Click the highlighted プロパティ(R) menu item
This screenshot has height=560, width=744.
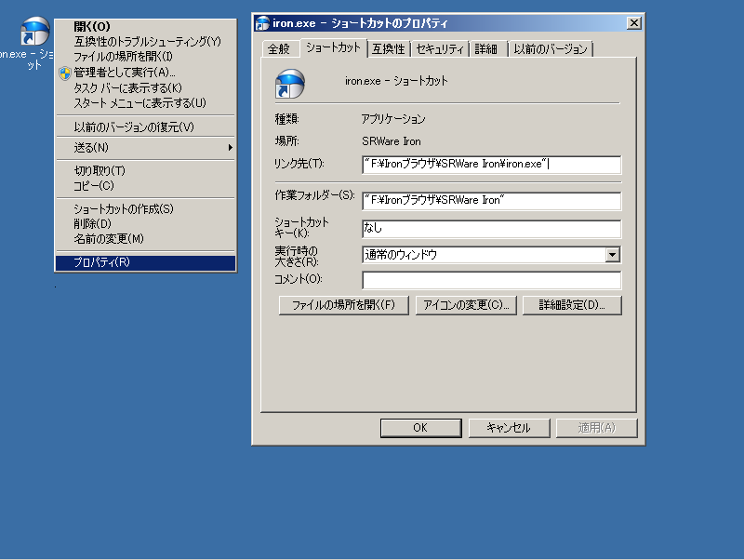point(146,262)
